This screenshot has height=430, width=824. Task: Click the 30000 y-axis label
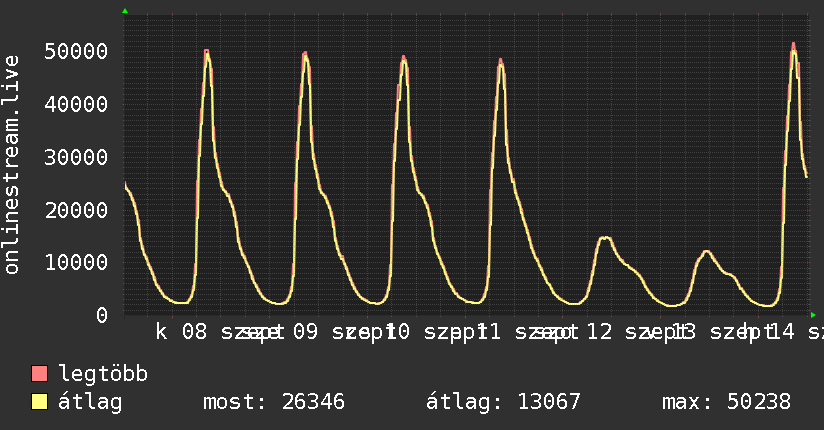[x=76, y=157]
